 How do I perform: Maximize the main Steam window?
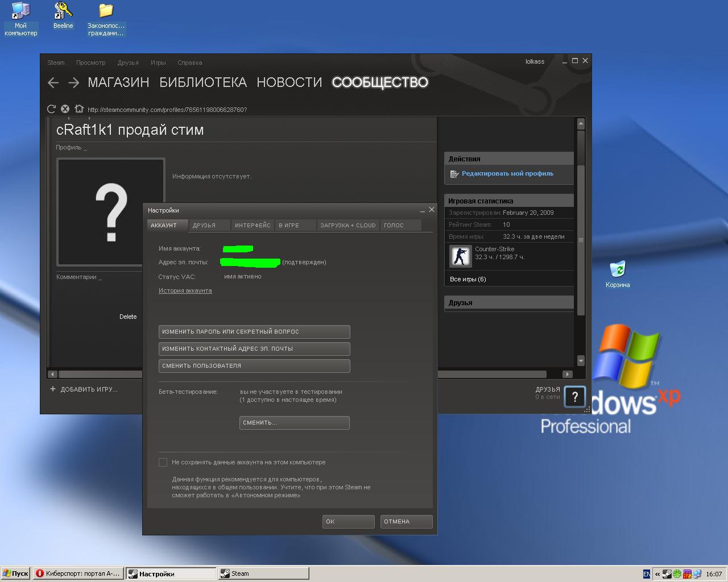[575, 61]
